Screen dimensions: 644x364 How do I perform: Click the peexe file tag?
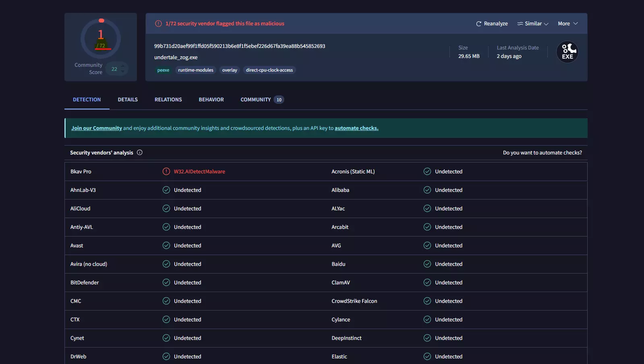click(163, 70)
